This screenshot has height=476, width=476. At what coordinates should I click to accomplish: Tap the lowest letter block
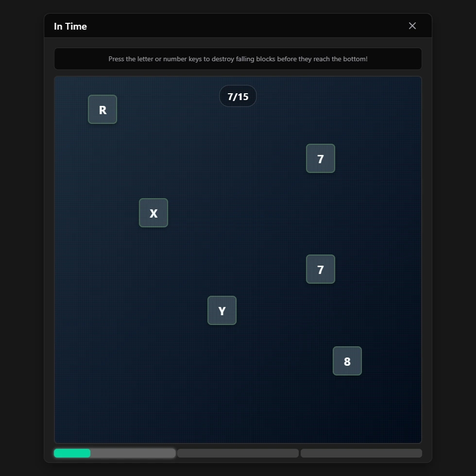tap(222, 310)
